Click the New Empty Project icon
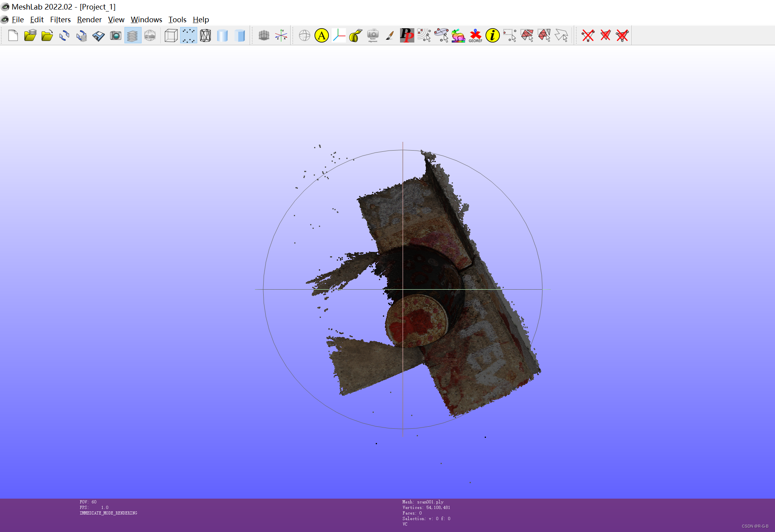This screenshot has width=775, height=532. point(13,36)
